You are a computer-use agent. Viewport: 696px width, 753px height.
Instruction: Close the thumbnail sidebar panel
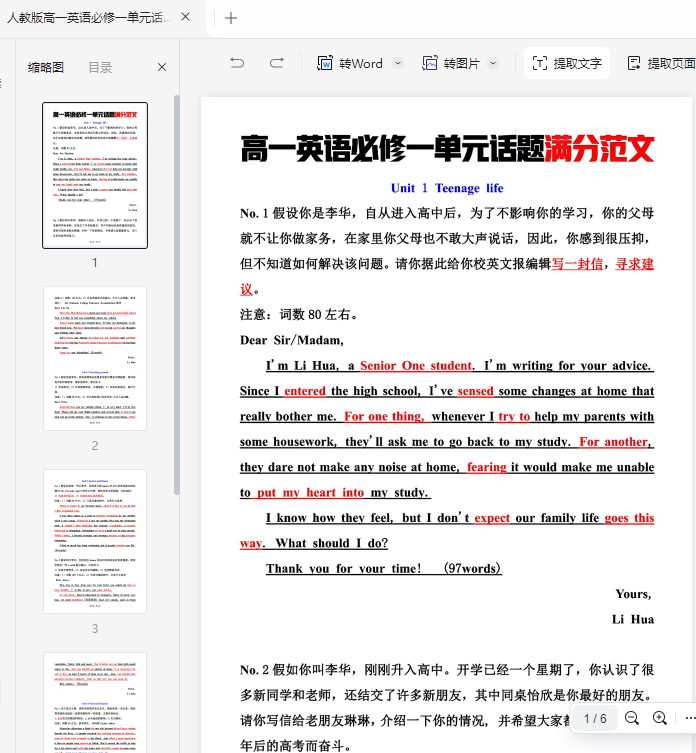(162, 67)
